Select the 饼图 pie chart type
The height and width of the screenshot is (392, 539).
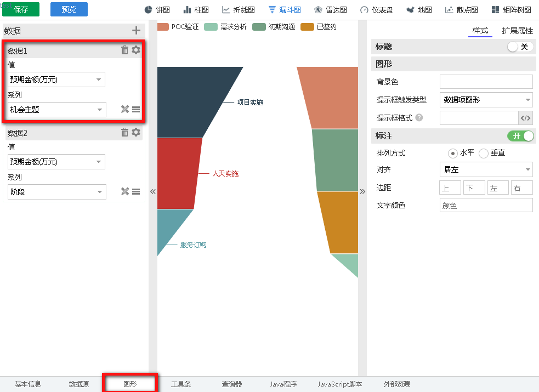[157, 10]
